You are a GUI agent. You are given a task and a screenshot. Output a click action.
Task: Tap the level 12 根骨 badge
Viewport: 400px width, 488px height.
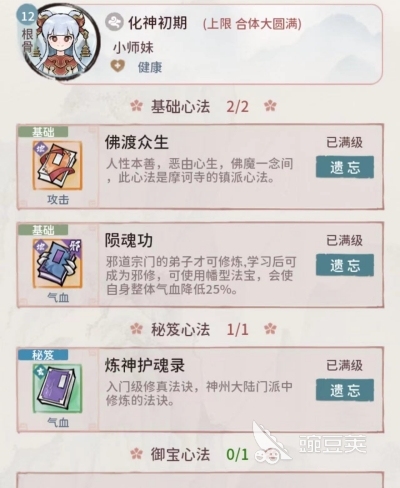[x=27, y=30]
